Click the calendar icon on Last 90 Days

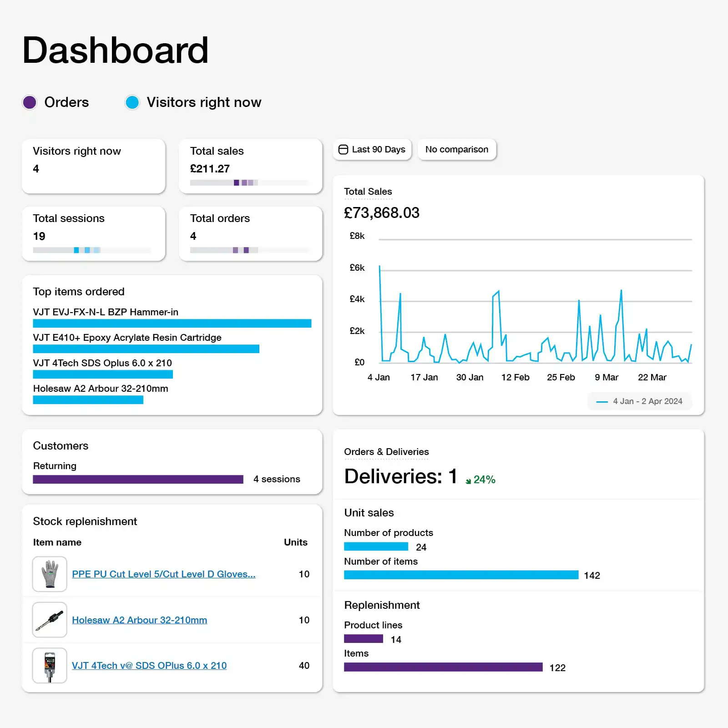344,149
